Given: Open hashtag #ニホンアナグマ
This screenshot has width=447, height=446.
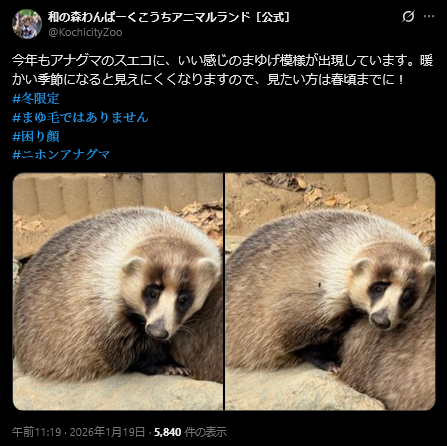Looking at the screenshot, I should 61,154.
